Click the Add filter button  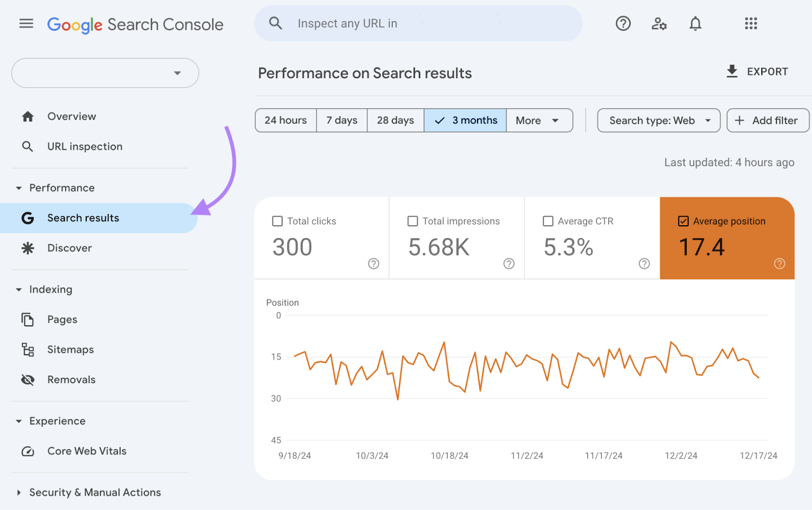point(768,120)
